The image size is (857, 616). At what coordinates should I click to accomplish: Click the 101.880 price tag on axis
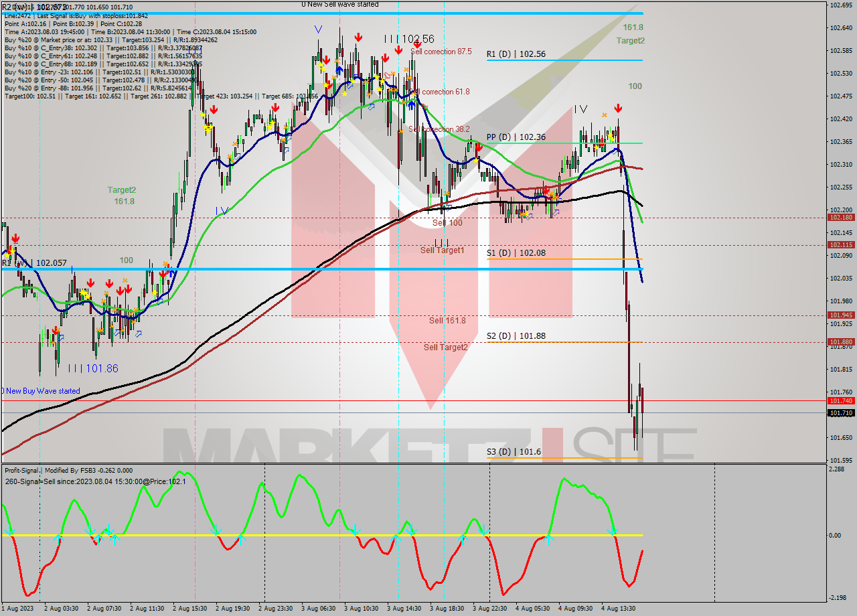click(x=841, y=341)
